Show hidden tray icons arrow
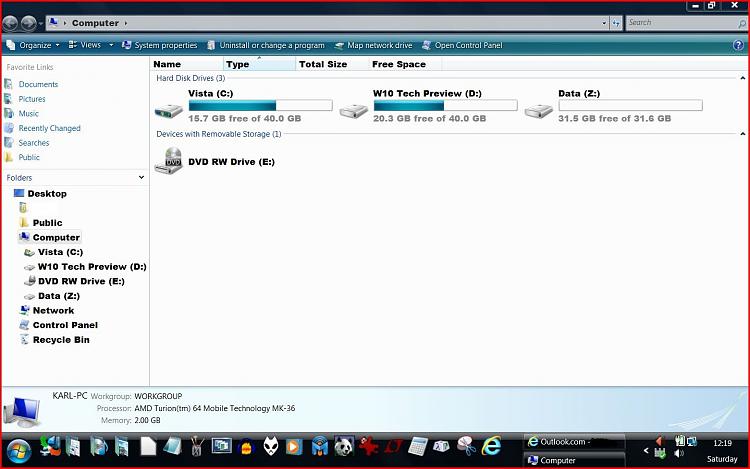750x469 pixels. [x=646, y=450]
